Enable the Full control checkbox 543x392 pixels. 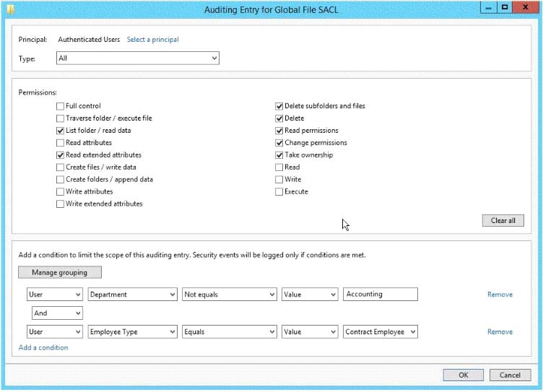[60, 106]
